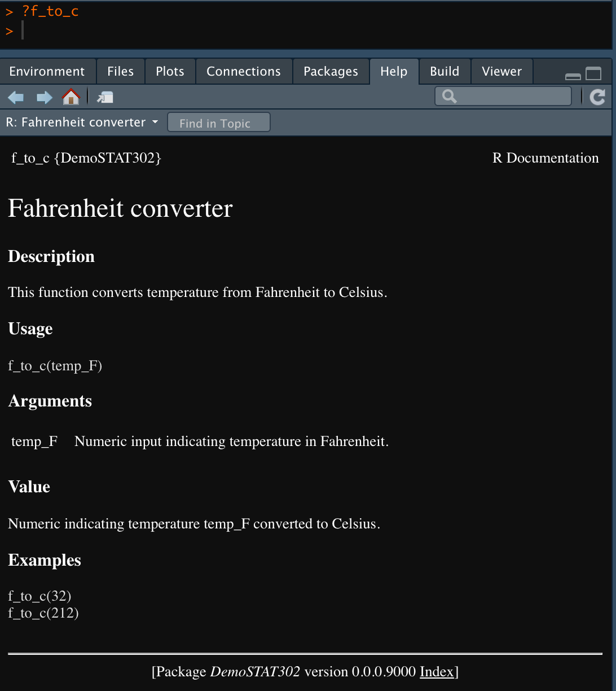Click the temp_F argument name
The height and width of the screenshot is (691, 616).
pos(34,441)
